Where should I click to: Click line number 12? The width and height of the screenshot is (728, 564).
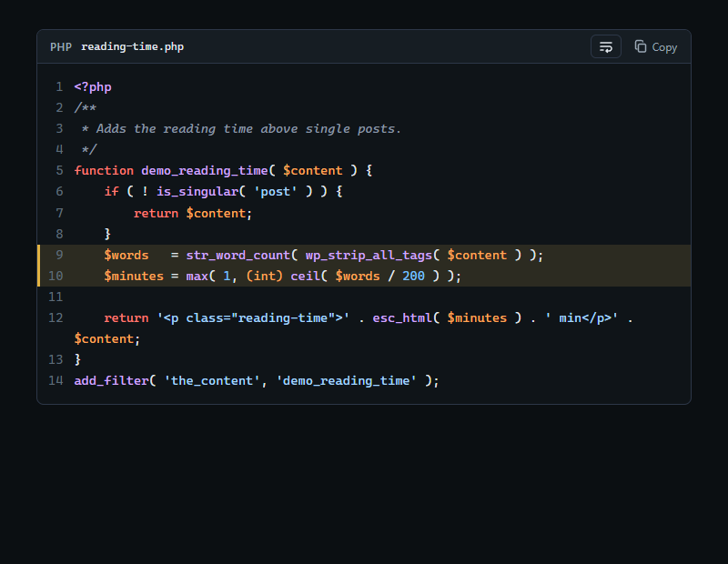tap(56, 317)
